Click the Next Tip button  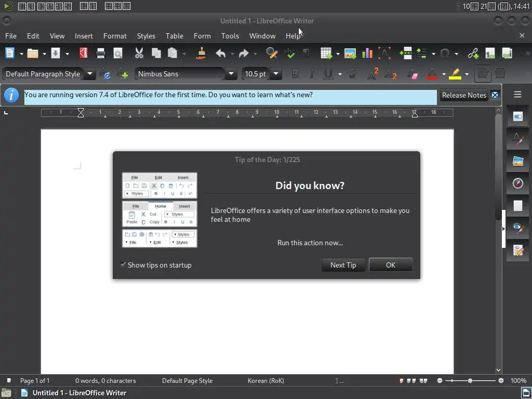pos(343,265)
